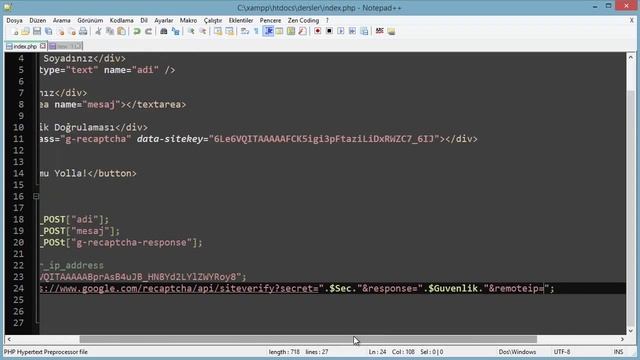This screenshot has height=360, width=640.
Task: Click Save recorded macro icon
Action: click(x=364, y=31)
